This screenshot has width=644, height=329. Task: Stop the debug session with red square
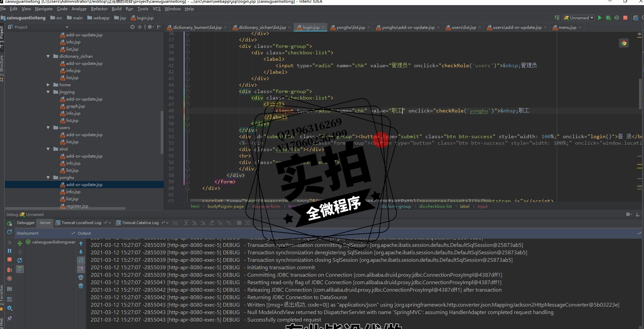click(x=10, y=260)
